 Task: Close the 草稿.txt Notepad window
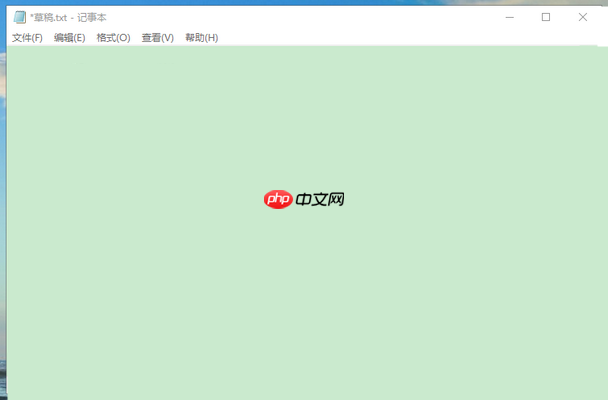[582, 17]
